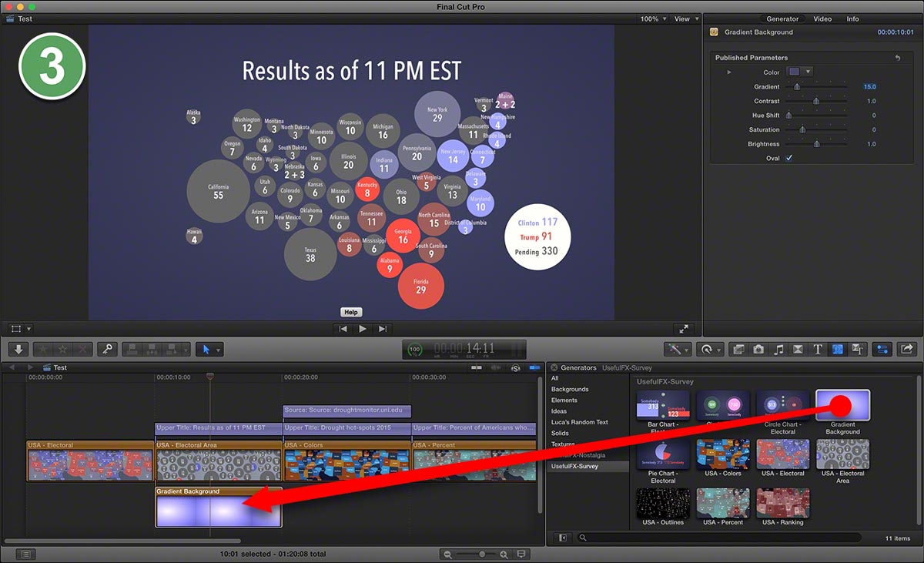Toggle the Generators browser button
The width and height of the screenshot is (924, 563).
pos(838,350)
